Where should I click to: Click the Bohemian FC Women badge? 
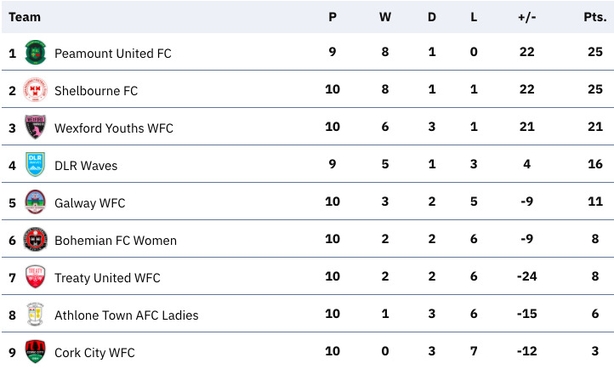pos(35,239)
